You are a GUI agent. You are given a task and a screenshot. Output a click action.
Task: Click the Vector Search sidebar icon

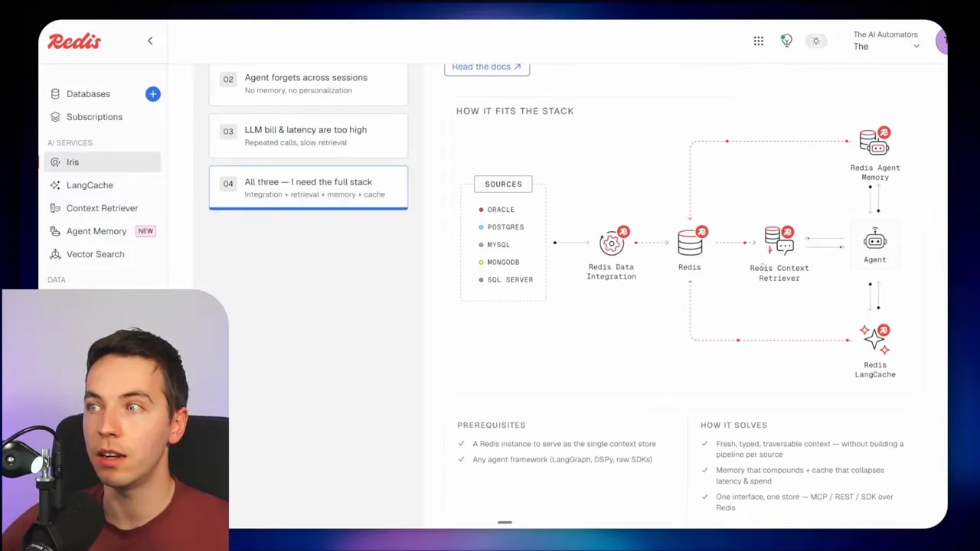pos(55,254)
